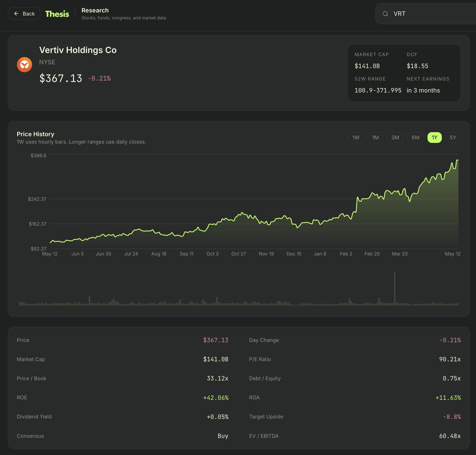Screen dimensions: 476x455
Task: Click the P/E Ratio row
Action: pyautogui.click(x=355, y=359)
